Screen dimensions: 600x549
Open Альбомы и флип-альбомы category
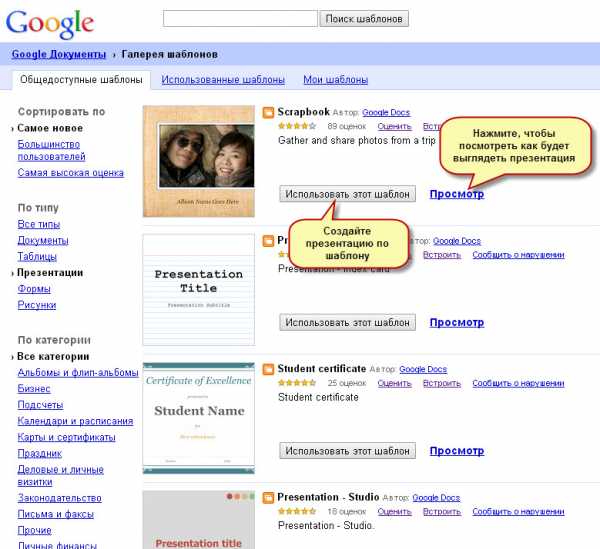click(78, 373)
